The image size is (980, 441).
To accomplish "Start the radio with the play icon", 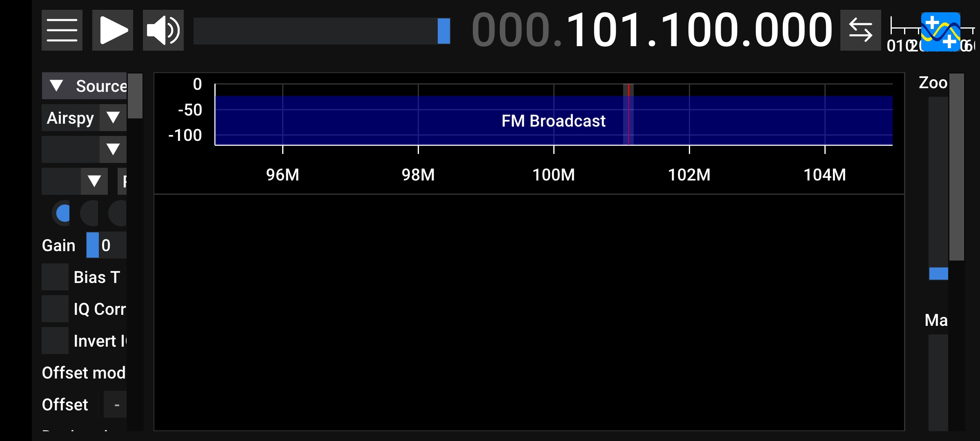I will tap(112, 30).
